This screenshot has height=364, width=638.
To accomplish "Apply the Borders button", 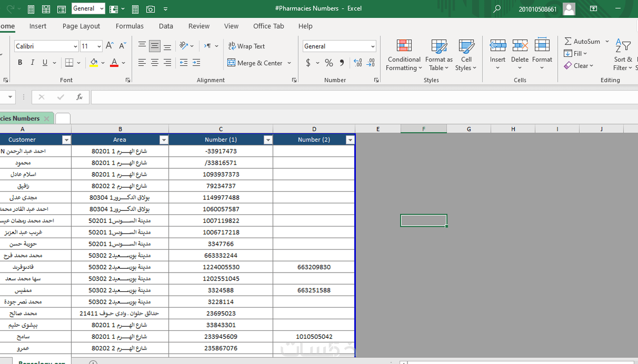I will point(69,63).
